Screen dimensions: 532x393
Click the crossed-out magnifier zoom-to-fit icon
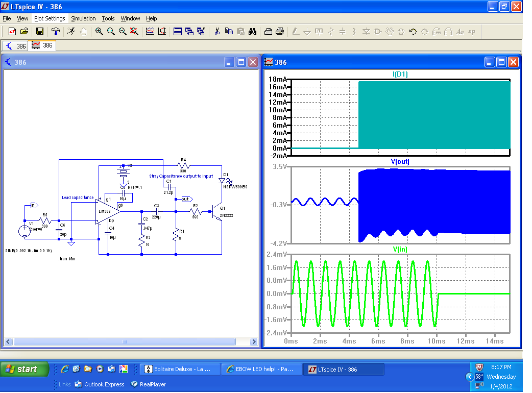[134, 32]
